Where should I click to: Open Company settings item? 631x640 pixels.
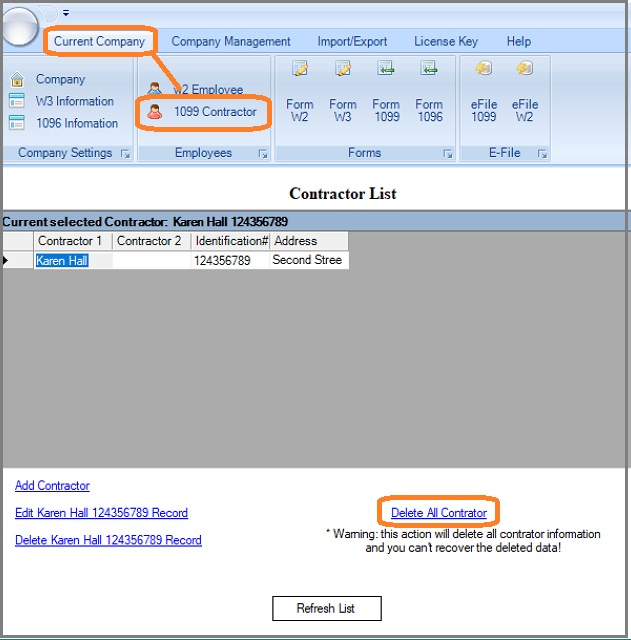coord(60,79)
